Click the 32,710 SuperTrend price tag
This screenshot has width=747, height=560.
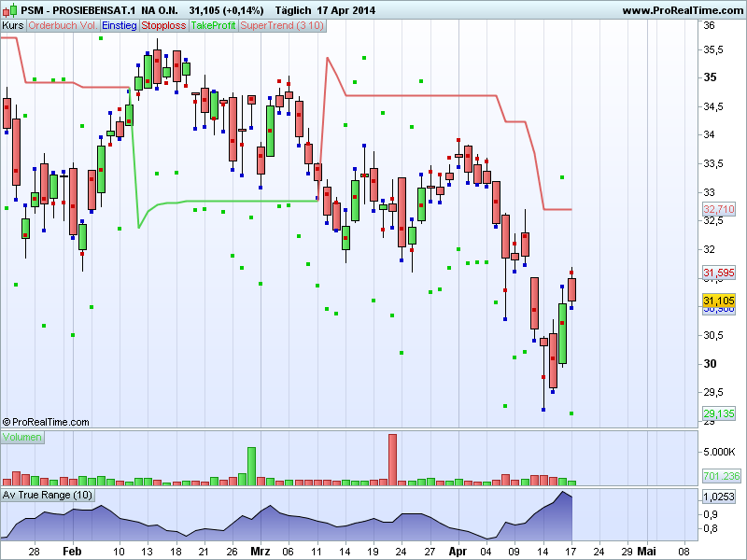pyautogui.click(x=719, y=209)
